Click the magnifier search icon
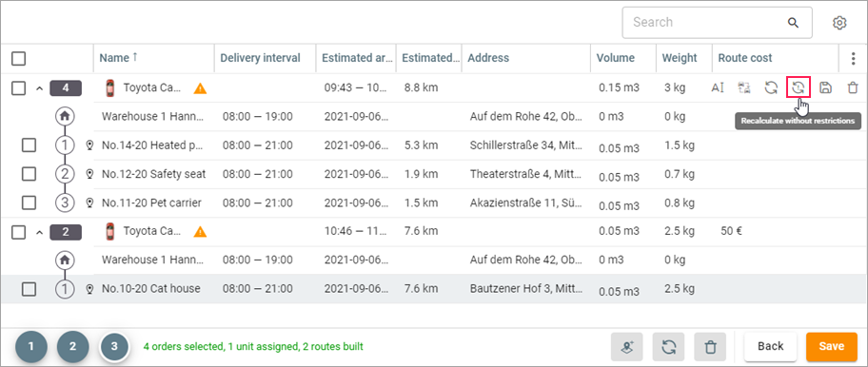 coord(793,23)
